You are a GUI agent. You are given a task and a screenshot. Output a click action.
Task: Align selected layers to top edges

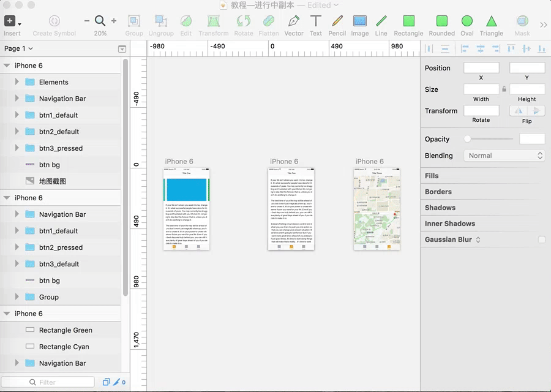[x=511, y=49]
